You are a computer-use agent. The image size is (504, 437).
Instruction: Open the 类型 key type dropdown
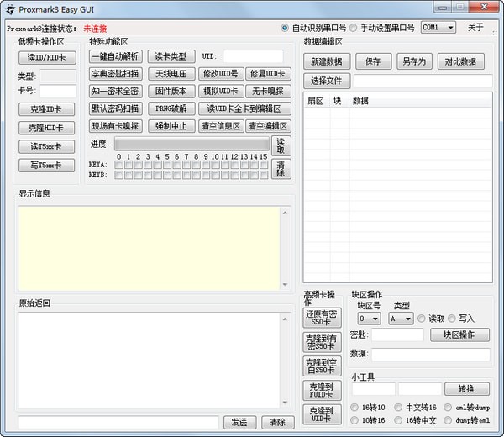401,319
